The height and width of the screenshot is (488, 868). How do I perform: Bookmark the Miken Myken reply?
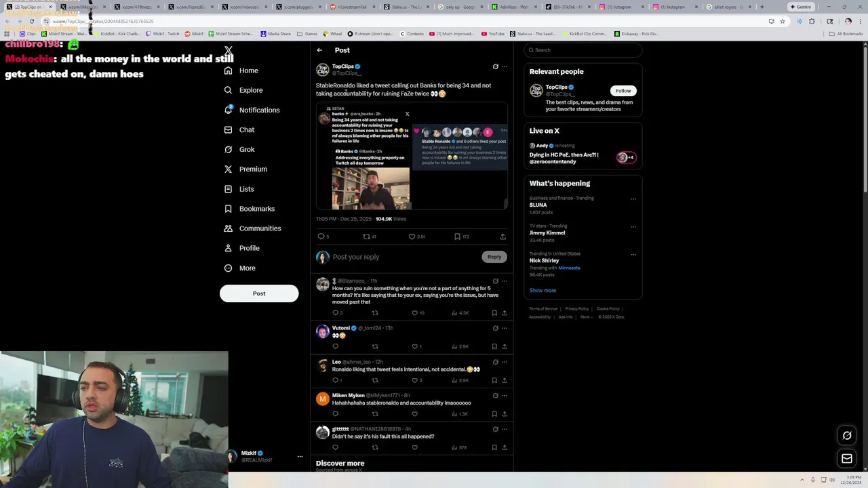click(x=494, y=414)
